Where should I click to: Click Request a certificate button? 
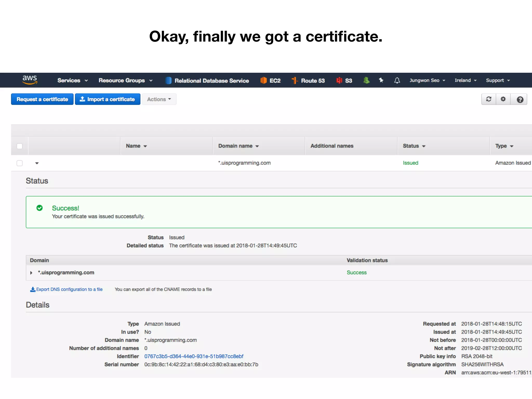(x=42, y=99)
